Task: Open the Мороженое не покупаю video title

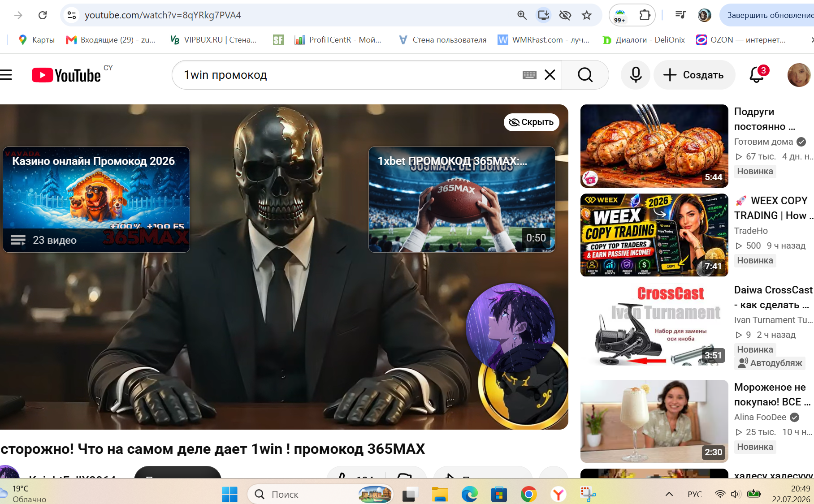Action: 772,395
